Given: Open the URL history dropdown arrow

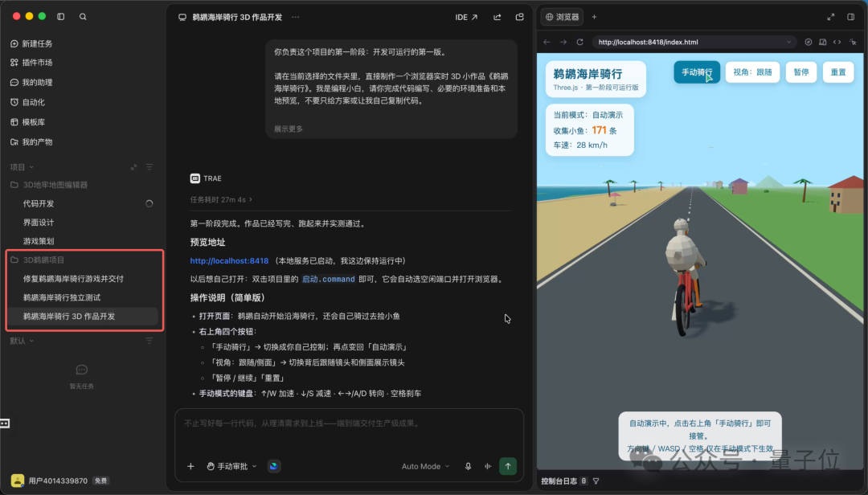Looking at the screenshot, I should tap(789, 42).
